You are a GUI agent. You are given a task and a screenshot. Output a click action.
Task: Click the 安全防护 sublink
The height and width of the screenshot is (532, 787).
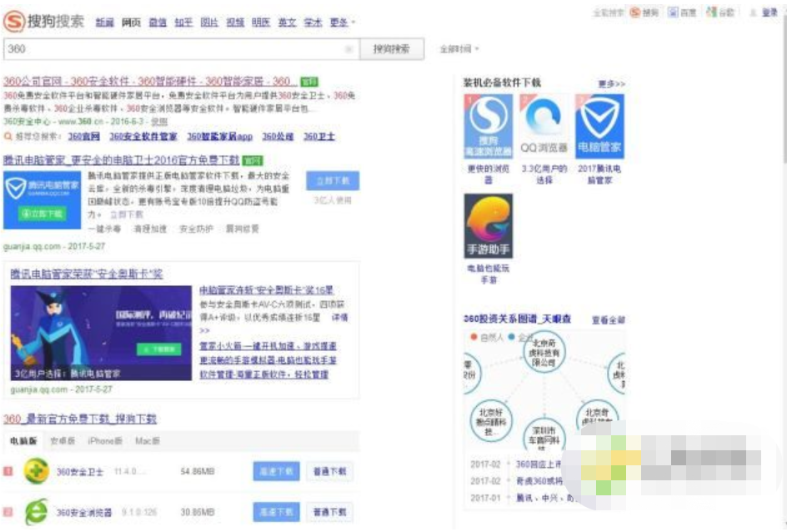point(196,228)
